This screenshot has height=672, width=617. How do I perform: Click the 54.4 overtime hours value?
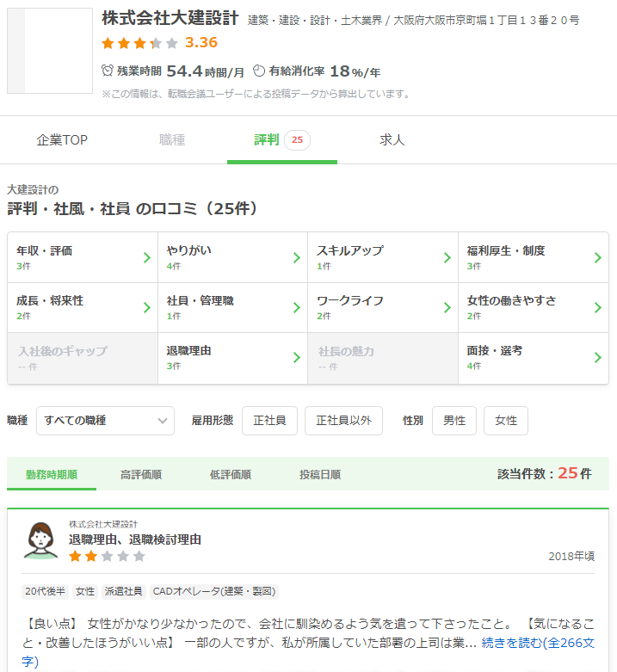coord(184,71)
